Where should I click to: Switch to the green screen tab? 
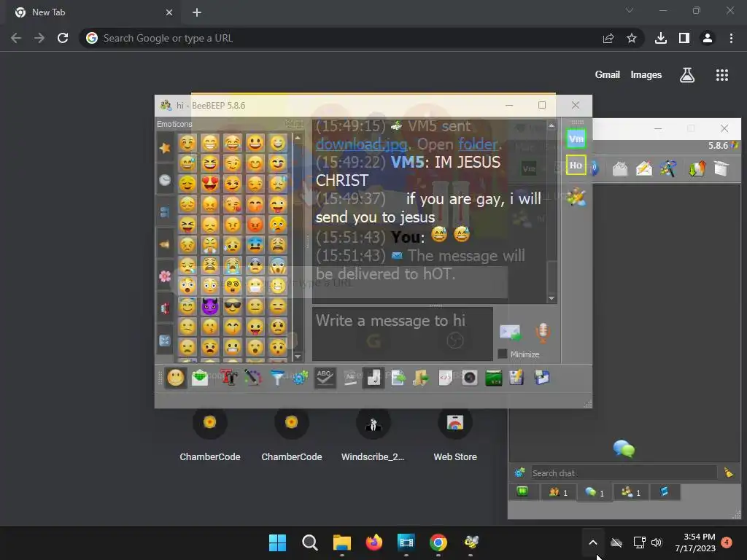(522, 491)
